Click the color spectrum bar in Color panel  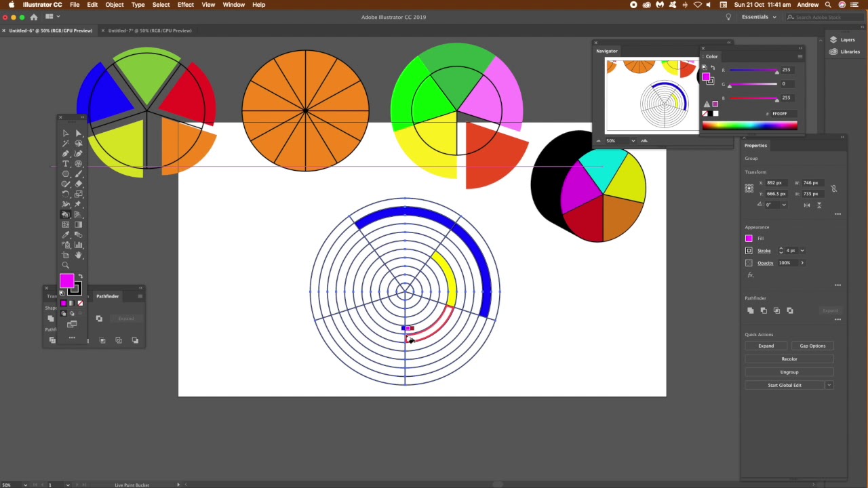tap(749, 125)
